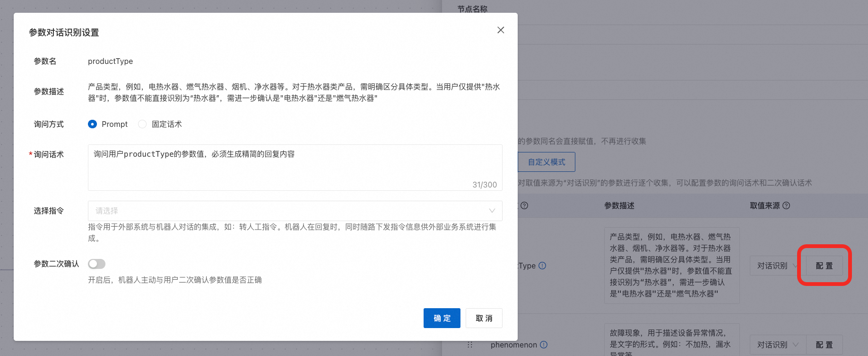Click 配置 button in productType row

[825, 266]
